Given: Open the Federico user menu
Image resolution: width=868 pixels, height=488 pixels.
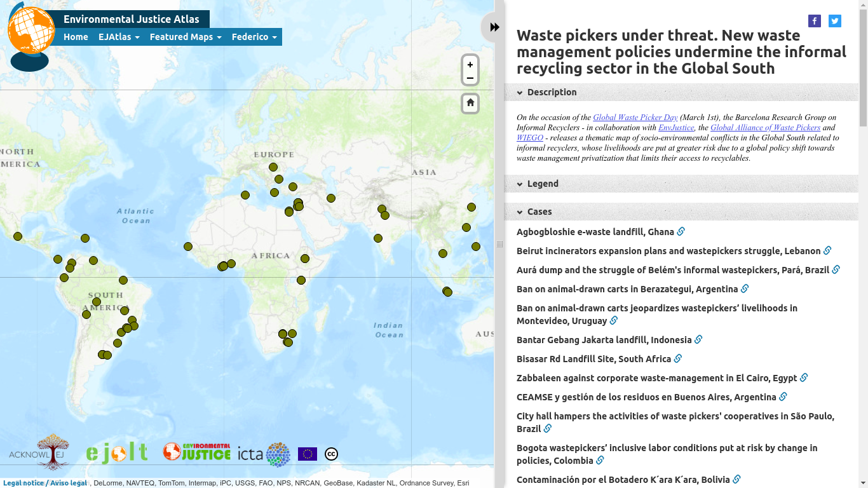Looking at the screenshot, I should (x=254, y=37).
